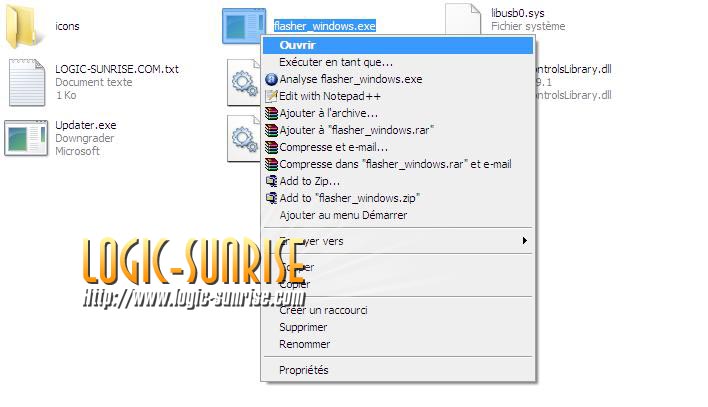Click the Updater.exe file name
This screenshot has height=407, width=708.
86,125
